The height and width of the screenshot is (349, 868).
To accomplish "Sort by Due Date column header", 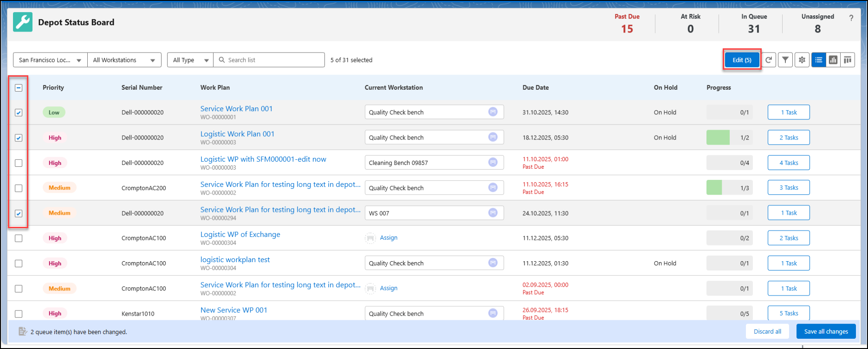I will tap(536, 87).
